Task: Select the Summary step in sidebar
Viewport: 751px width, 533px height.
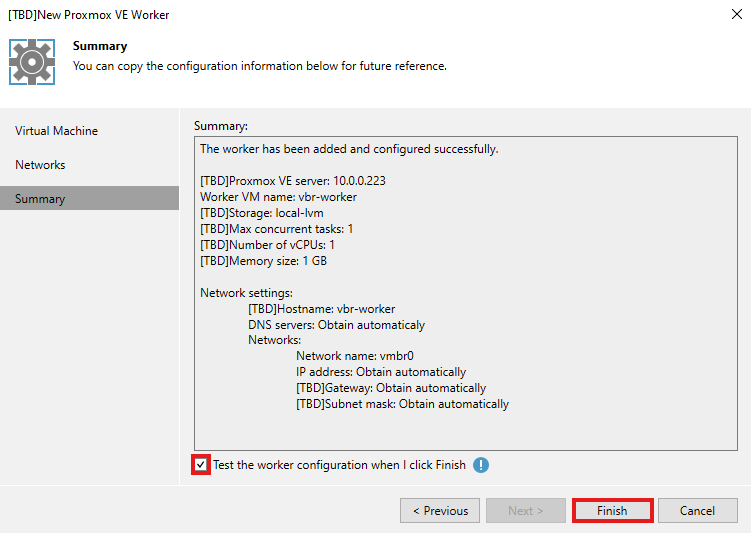Action: pyautogui.click(x=40, y=199)
